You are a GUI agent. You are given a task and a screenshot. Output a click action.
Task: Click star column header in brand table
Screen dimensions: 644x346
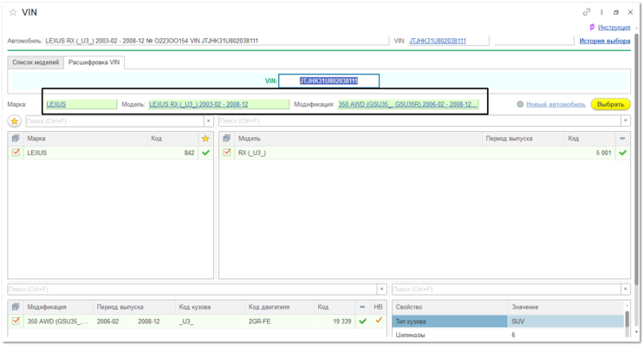[205, 139]
